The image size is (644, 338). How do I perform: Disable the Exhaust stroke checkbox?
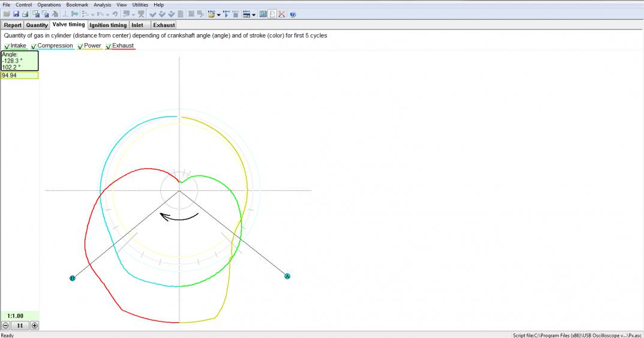pos(109,46)
